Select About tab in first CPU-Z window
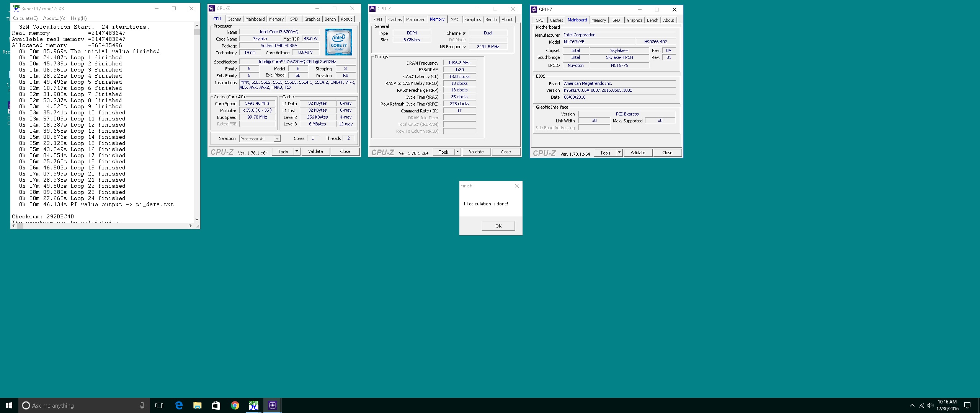Image resolution: width=980 pixels, height=413 pixels. [x=346, y=19]
